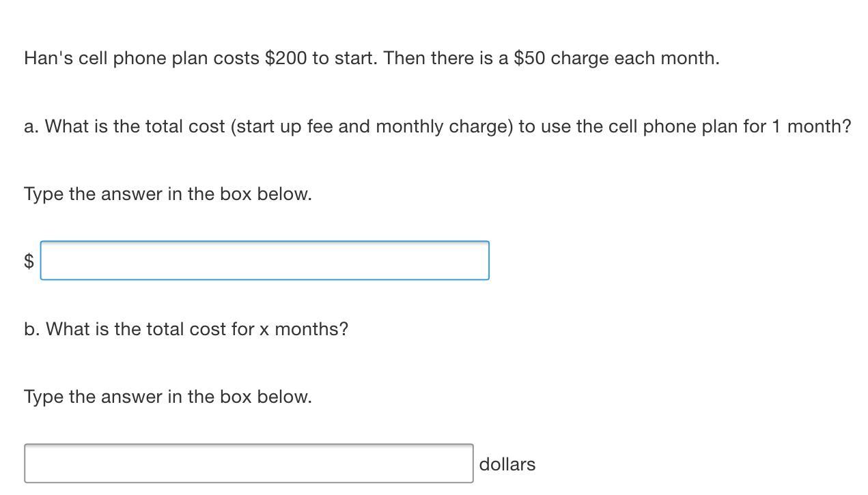Click the "b." label of the second question

coord(31,329)
